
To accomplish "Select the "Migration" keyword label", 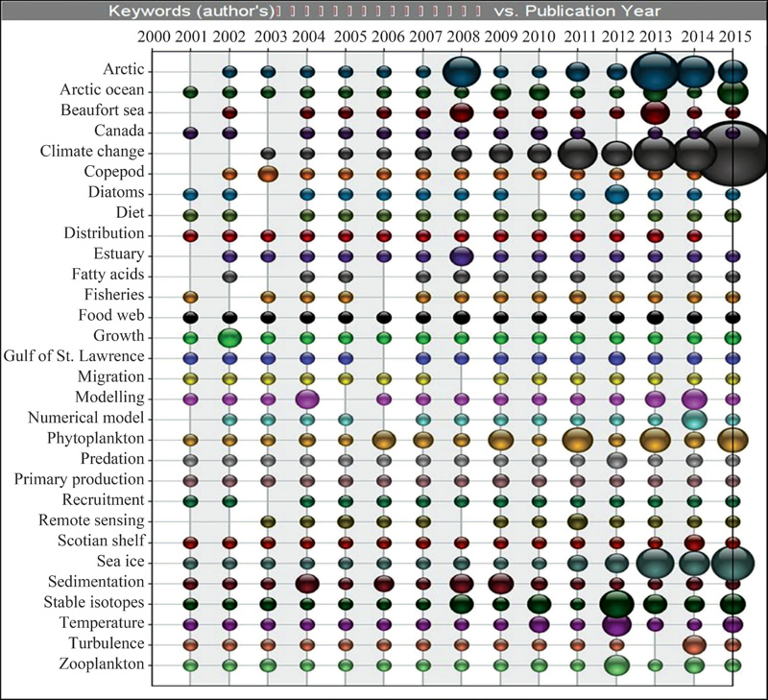I will (111, 376).
